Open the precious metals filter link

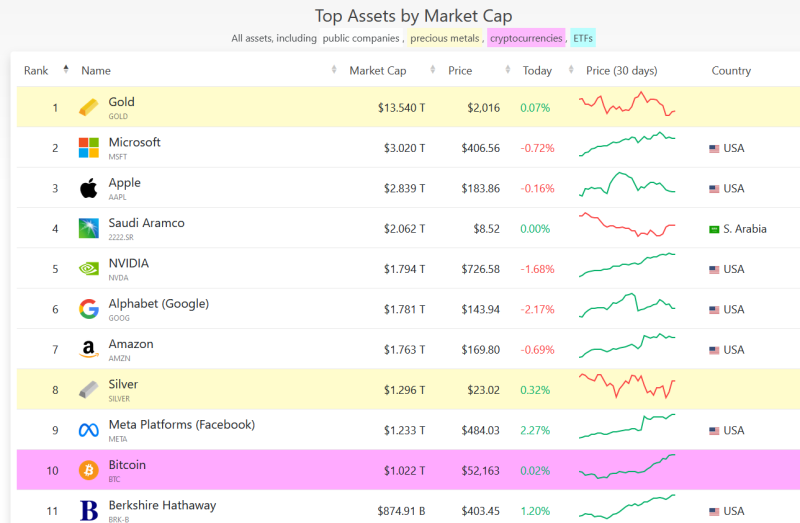[444, 38]
